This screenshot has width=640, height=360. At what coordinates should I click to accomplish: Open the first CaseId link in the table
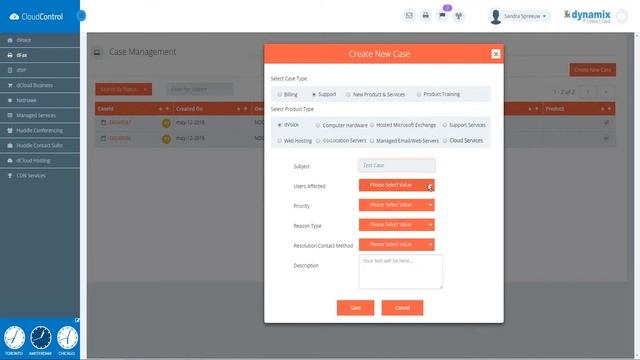(120, 122)
